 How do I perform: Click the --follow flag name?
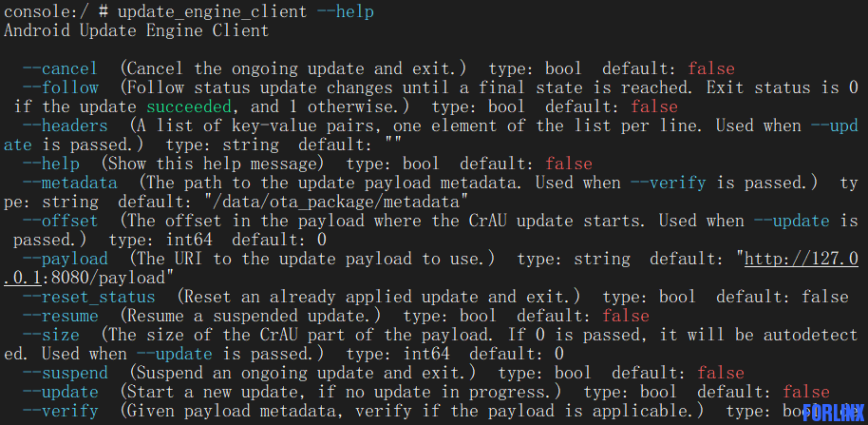point(61,87)
